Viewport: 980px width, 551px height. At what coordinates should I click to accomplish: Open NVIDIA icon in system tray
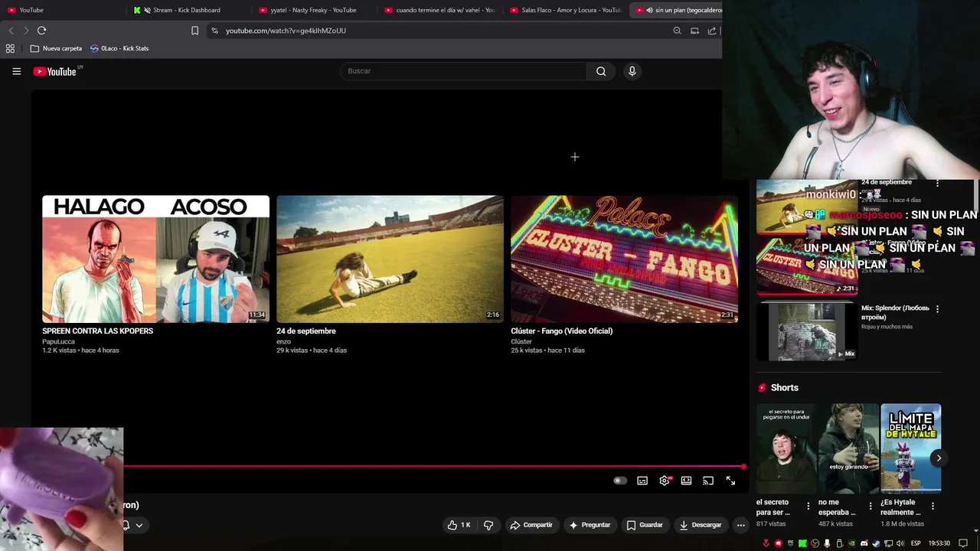click(851, 543)
